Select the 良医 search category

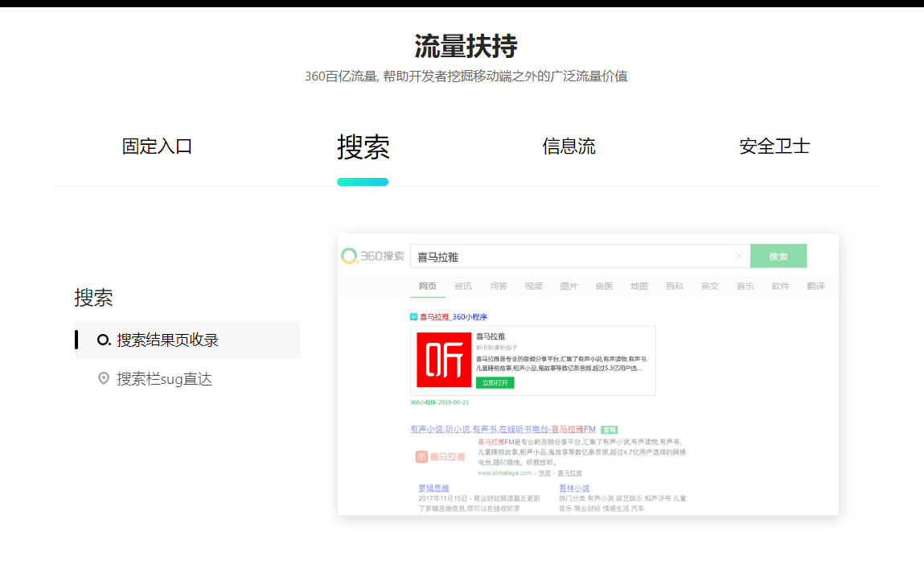tap(604, 286)
